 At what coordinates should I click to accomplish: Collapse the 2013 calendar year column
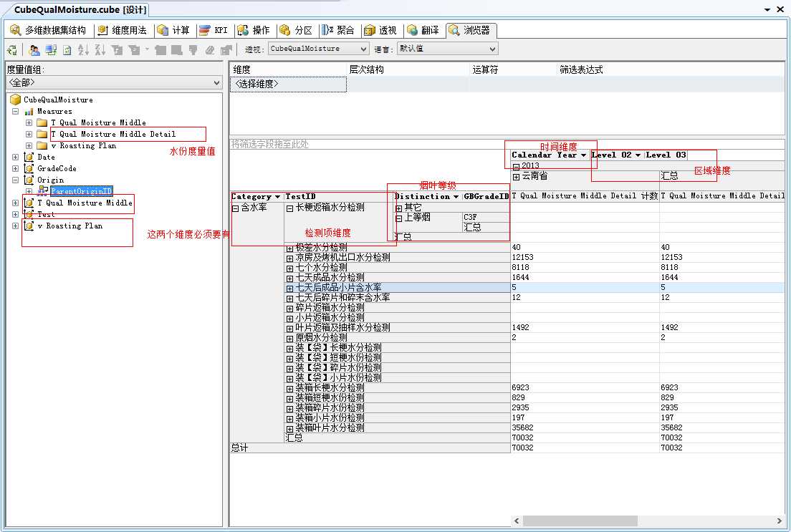click(516, 166)
